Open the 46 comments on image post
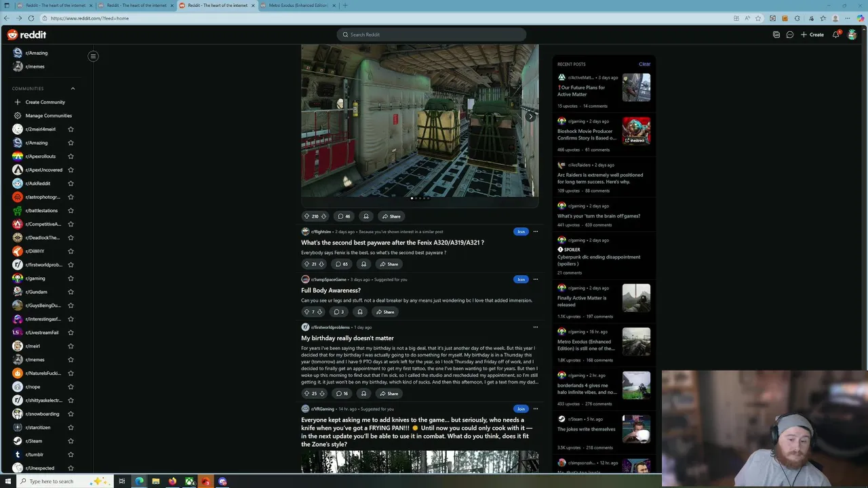Image resolution: width=868 pixels, height=488 pixels. click(x=344, y=216)
